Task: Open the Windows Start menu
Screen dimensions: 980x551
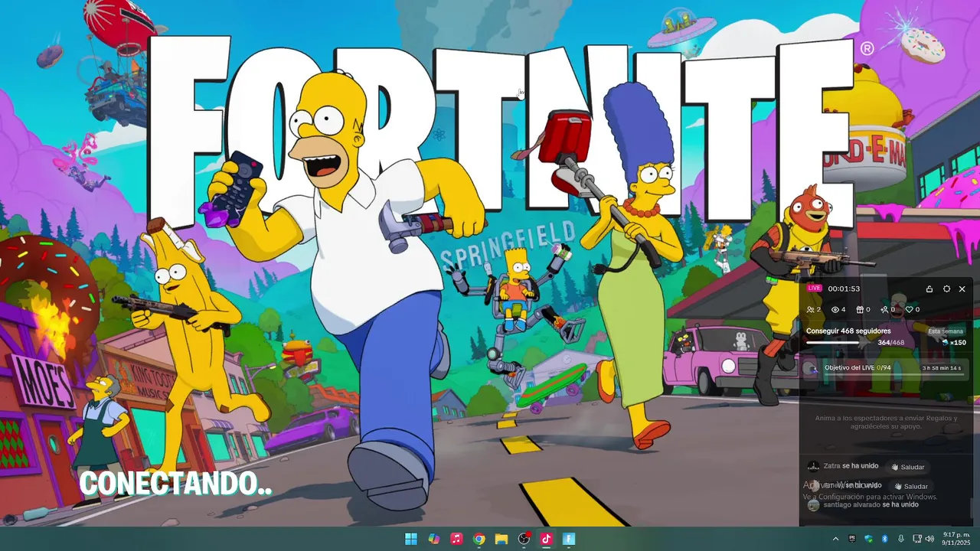Action: point(411,539)
